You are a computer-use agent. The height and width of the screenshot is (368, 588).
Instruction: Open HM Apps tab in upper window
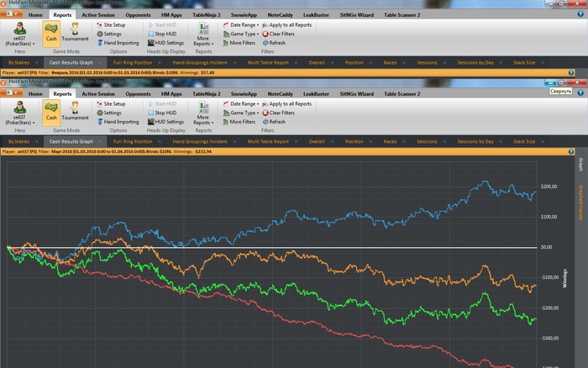171,15
